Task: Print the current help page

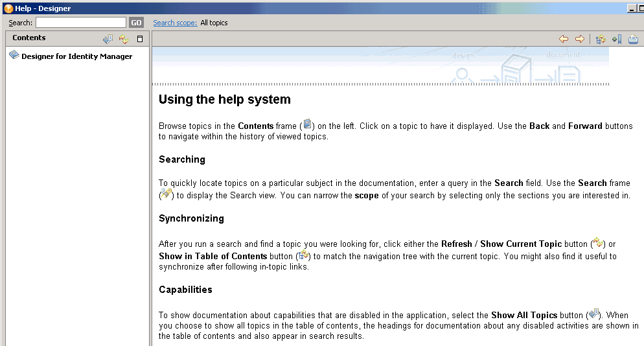Action: coord(633,39)
